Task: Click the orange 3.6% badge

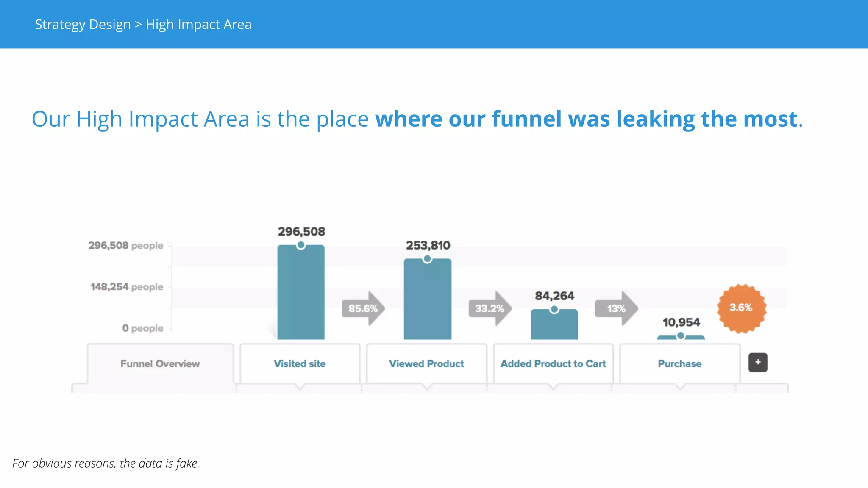Action: (x=741, y=308)
